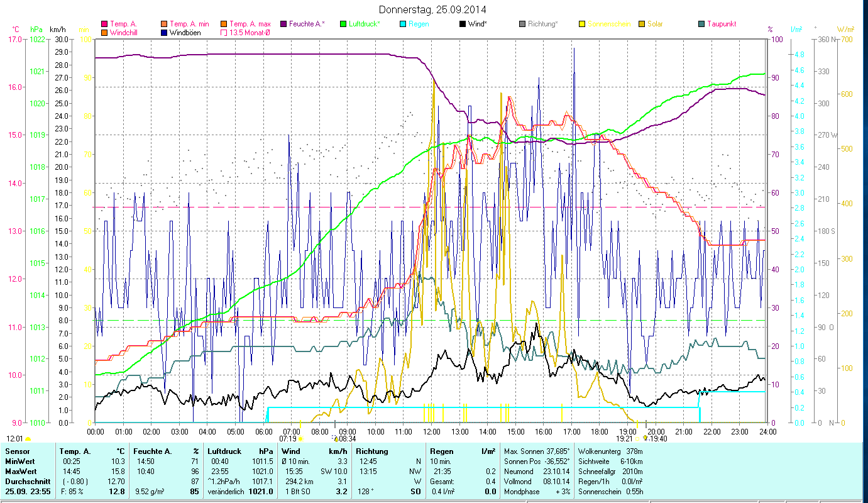Click the Temp. A. pink legend swatch
This screenshot has height=503, width=868.
click(x=104, y=24)
